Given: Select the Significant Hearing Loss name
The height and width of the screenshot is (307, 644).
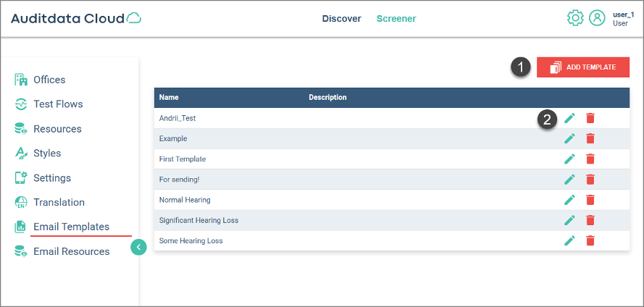Looking at the screenshot, I should [198, 220].
